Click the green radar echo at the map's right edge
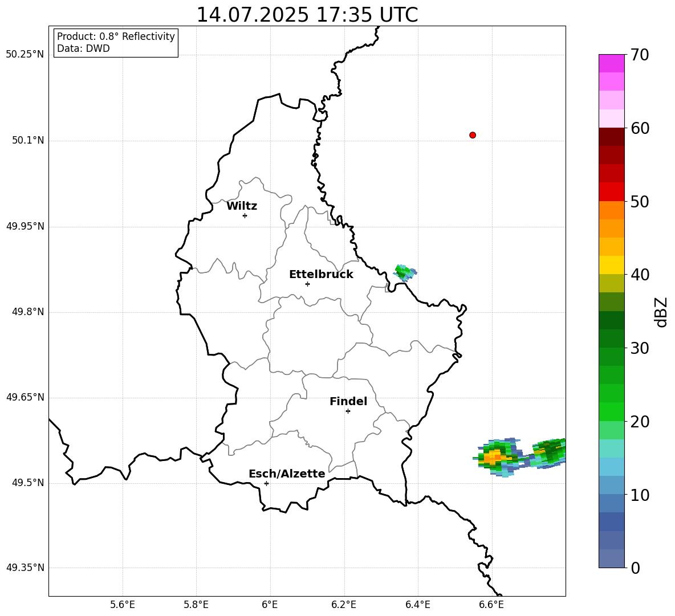The width and height of the screenshot is (675, 616). tap(548, 453)
